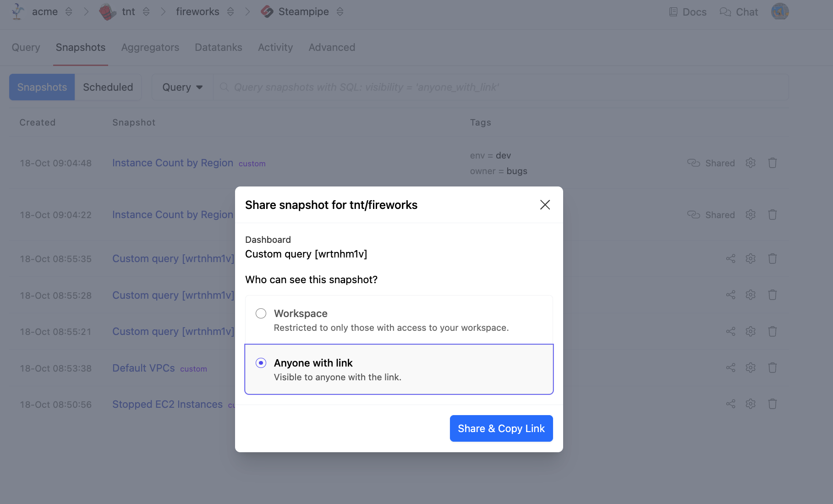Open the Chat bubbles icon
The width and height of the screenshot is (833, 504).
(x=725, y=12)
